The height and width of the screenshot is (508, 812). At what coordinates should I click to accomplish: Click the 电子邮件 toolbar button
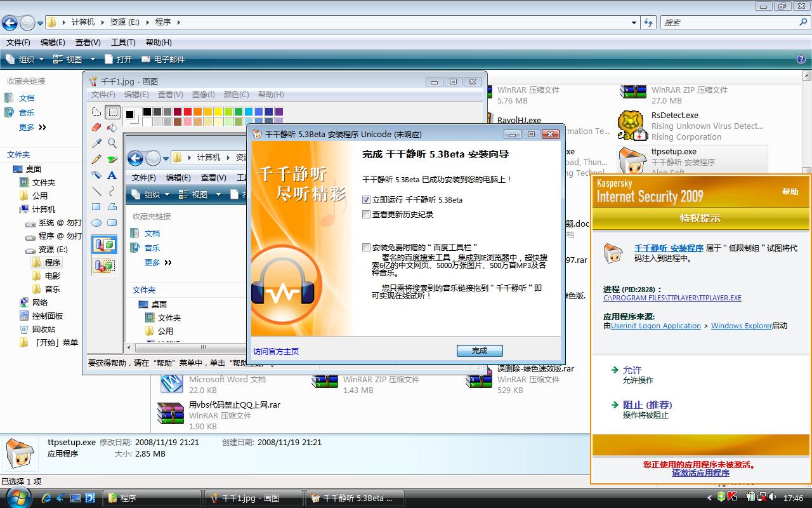click(163, 59)
